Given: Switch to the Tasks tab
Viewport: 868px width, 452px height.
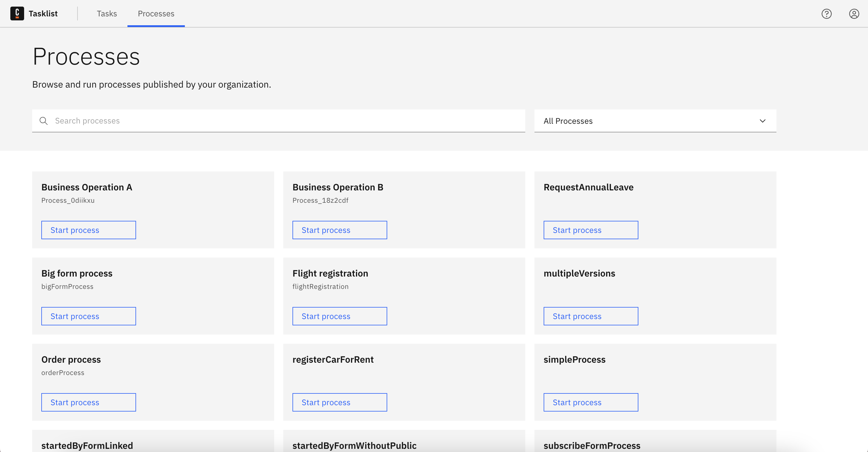Looking at the screenshot, I should (107, 13).
